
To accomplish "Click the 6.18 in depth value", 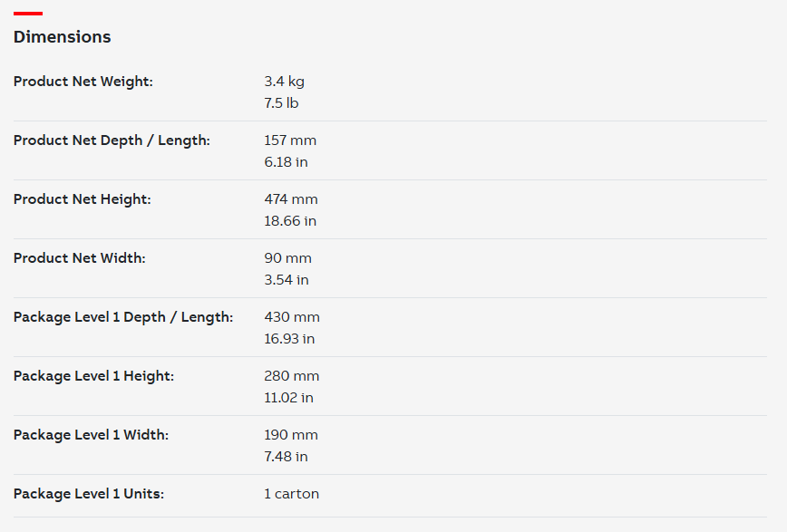I will click(287, 162).
